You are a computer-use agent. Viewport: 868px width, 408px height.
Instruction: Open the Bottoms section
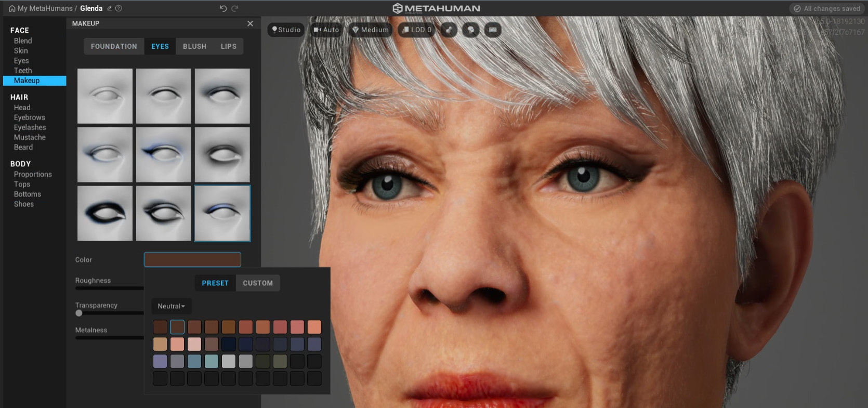point(28,194)
